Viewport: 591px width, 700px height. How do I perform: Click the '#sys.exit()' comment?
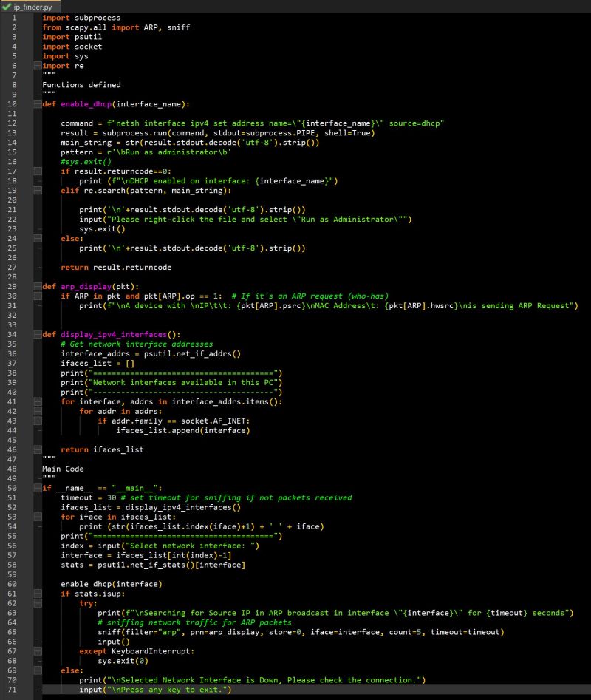point(86,162)
